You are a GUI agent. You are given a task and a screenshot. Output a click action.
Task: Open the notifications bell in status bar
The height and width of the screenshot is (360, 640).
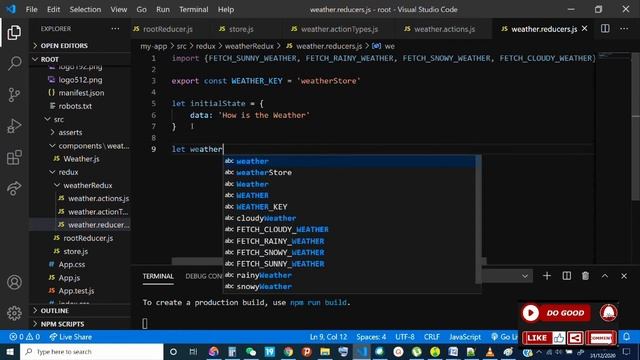coord(627,337)
